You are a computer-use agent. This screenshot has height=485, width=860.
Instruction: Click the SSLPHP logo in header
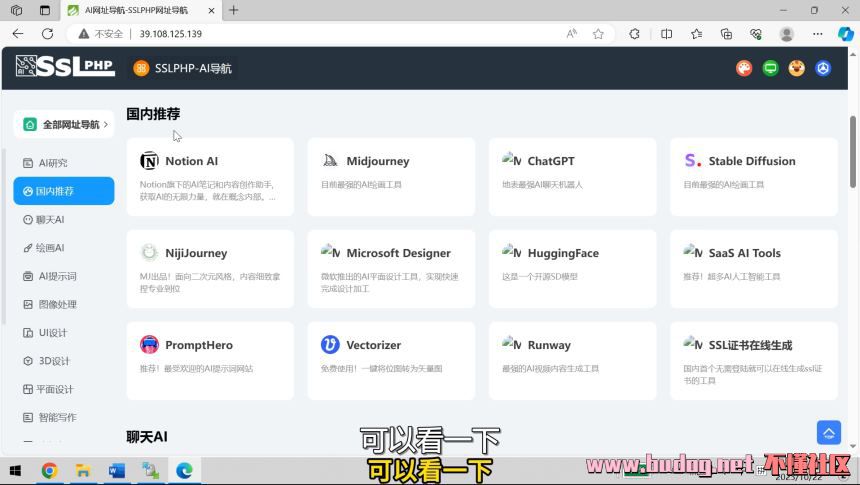[65, 68]
